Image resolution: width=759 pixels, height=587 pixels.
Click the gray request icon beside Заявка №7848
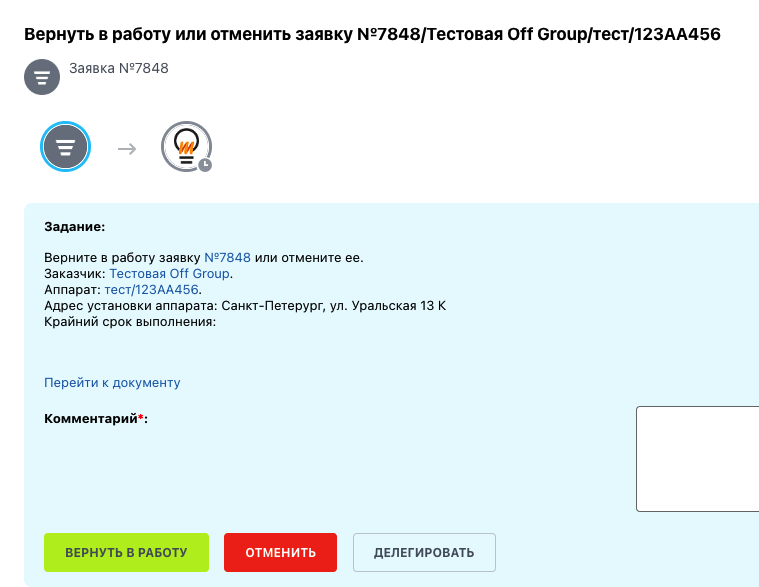[42, 77]
